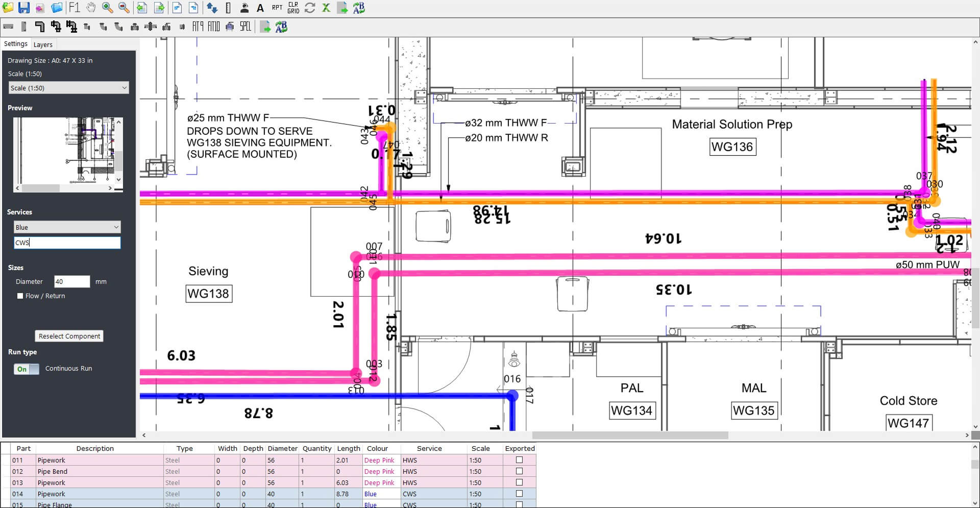Toggle the Flow / Return checkbox

coord(20,296)
